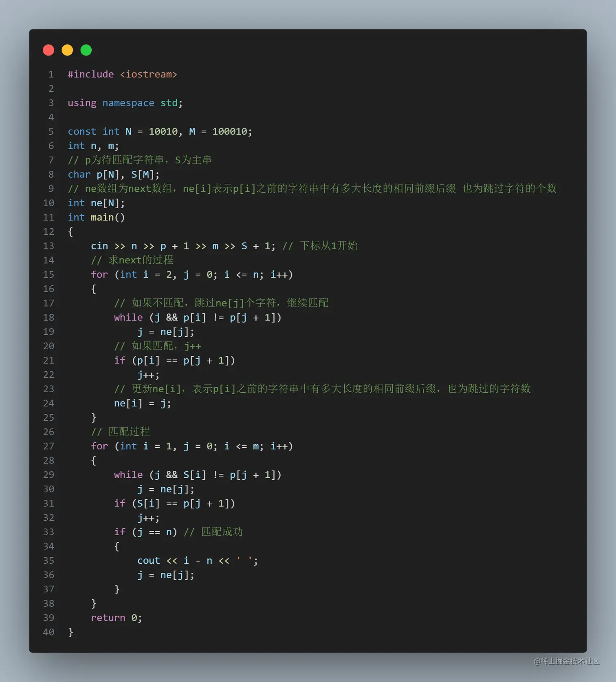Click the comment '// p为待匹配字符串'
The height and width of the screenshot is (682, 616).
coord(116,160)
